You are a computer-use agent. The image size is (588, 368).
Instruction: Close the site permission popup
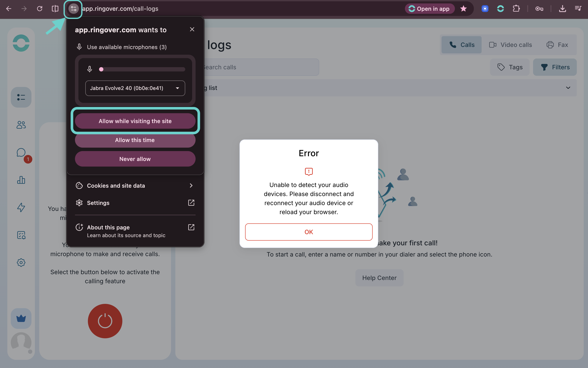click(x=192, y=29)
